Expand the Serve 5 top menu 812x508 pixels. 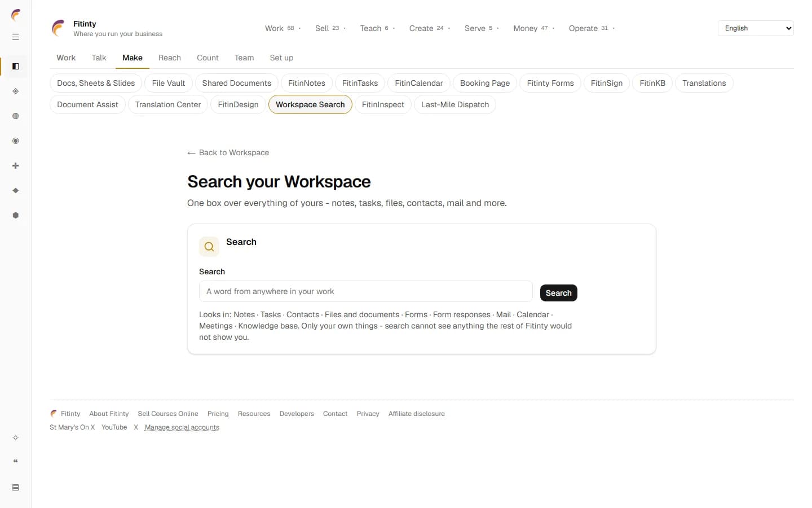click(x=482, y=28)
